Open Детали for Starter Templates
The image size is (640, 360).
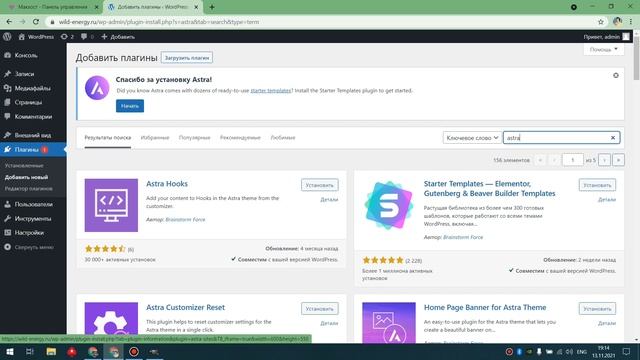tap(607, 200)
